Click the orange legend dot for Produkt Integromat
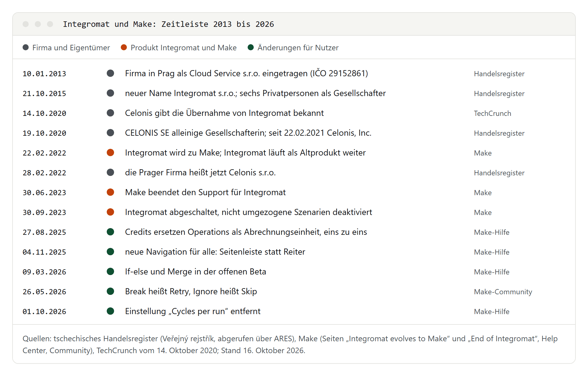This screenshot has width=588, height=376. pos(124,47)
